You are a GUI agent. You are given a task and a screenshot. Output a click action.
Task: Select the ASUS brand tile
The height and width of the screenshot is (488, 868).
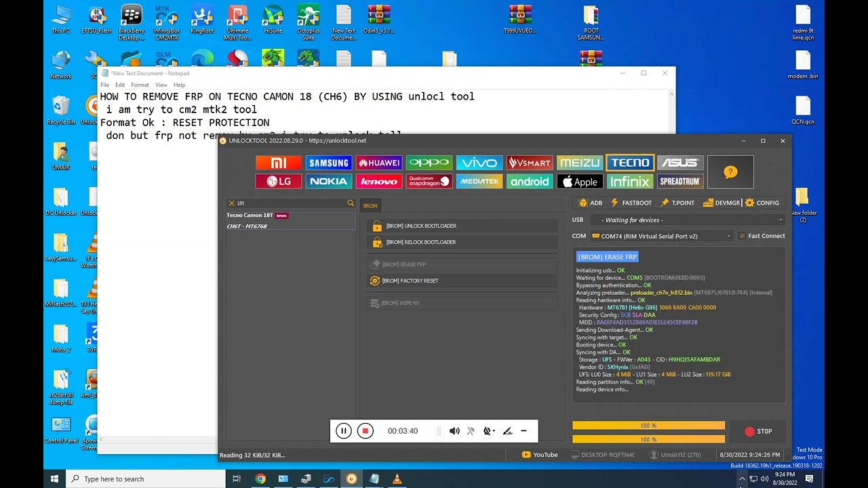tap(679, 163)
